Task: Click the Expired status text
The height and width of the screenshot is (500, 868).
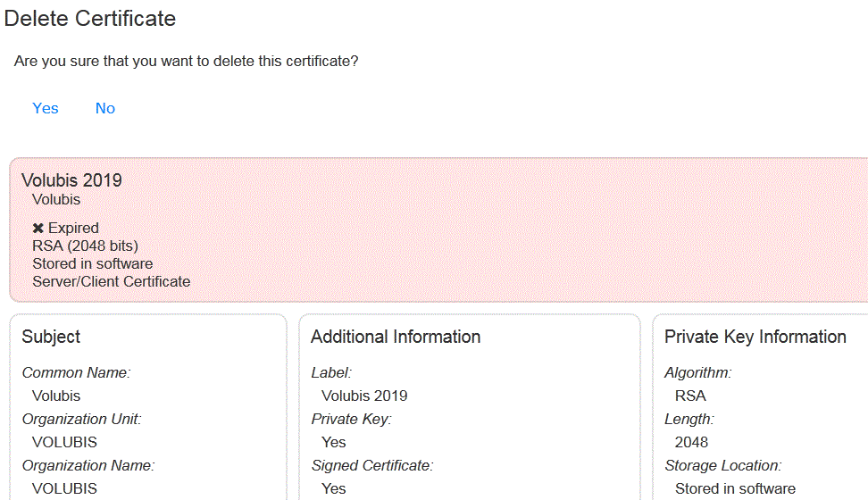Action: [73, 229]
